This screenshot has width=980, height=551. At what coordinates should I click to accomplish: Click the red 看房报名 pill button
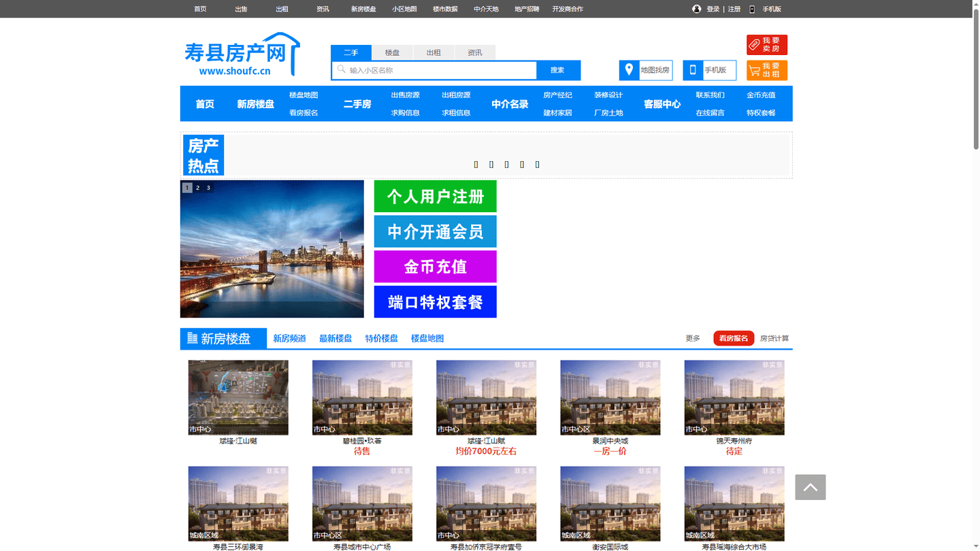[x=734, y=338]
